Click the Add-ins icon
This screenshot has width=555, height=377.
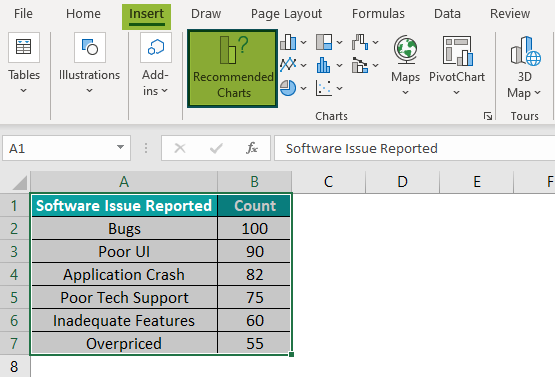pos(156,47)
